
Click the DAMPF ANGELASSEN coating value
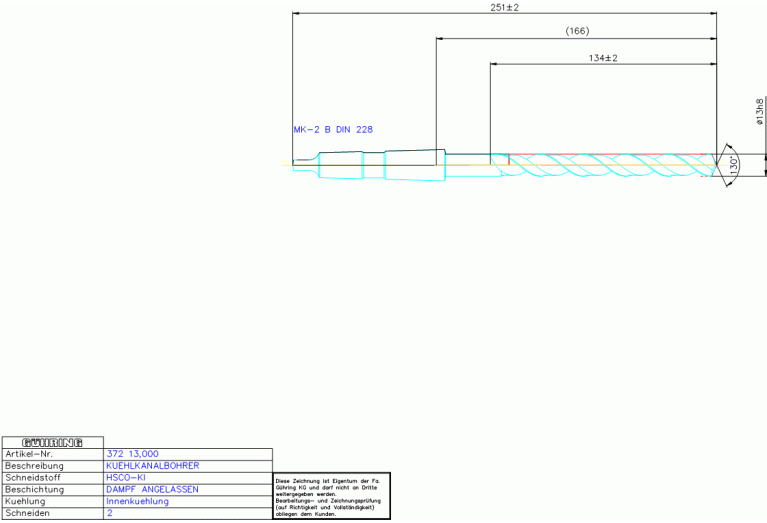(x=152, y=490)
